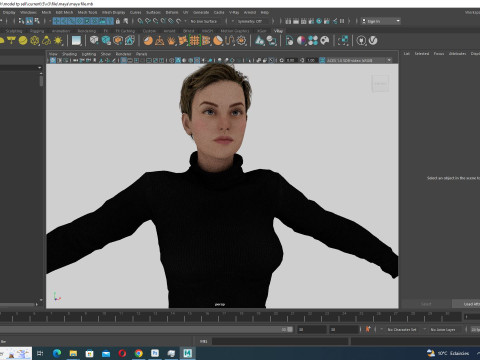Click the time slider ruler
This screenshot has width=480, height=360.
point(231,316)
